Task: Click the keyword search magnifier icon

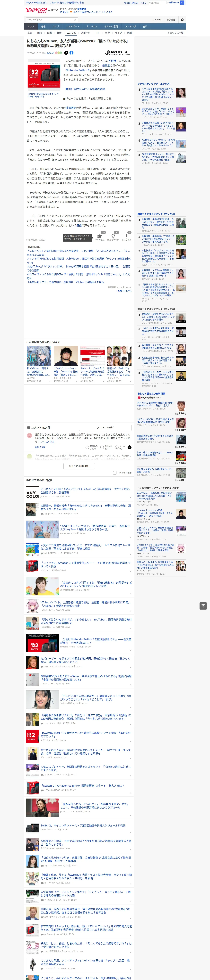Action: pyautogui.click(x=75, y=20)
